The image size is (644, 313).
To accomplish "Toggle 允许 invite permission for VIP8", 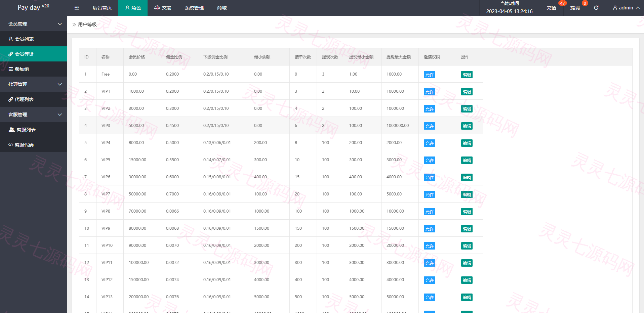I will point(429,212).
